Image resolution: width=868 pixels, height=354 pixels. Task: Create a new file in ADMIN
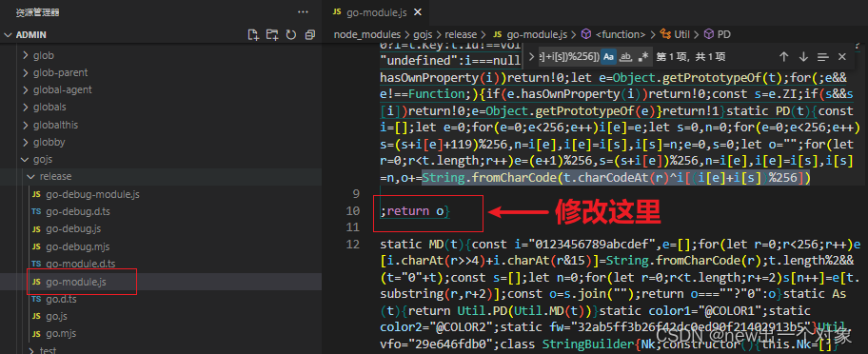click(x=253, y=35)
